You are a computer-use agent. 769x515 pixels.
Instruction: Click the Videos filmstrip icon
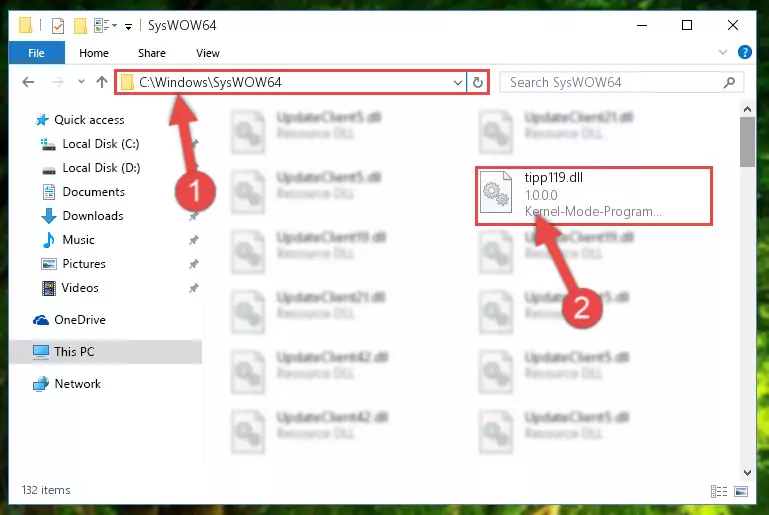(x=49, y=288)
